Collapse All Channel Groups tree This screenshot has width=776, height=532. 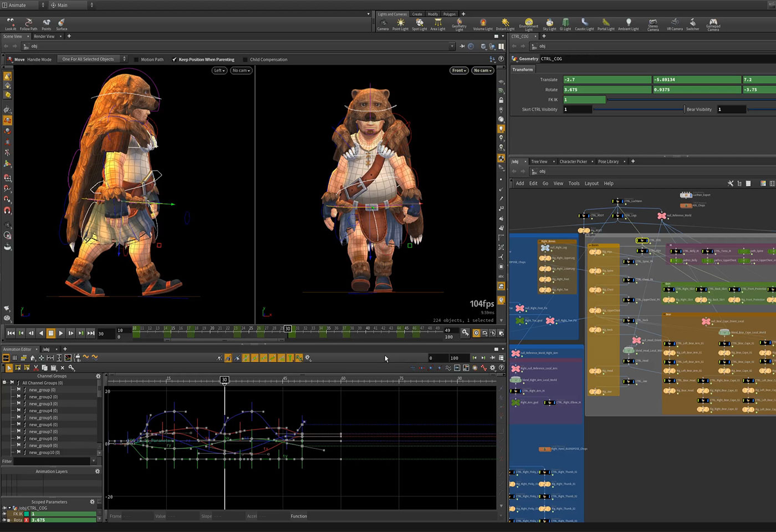[4, 382]
